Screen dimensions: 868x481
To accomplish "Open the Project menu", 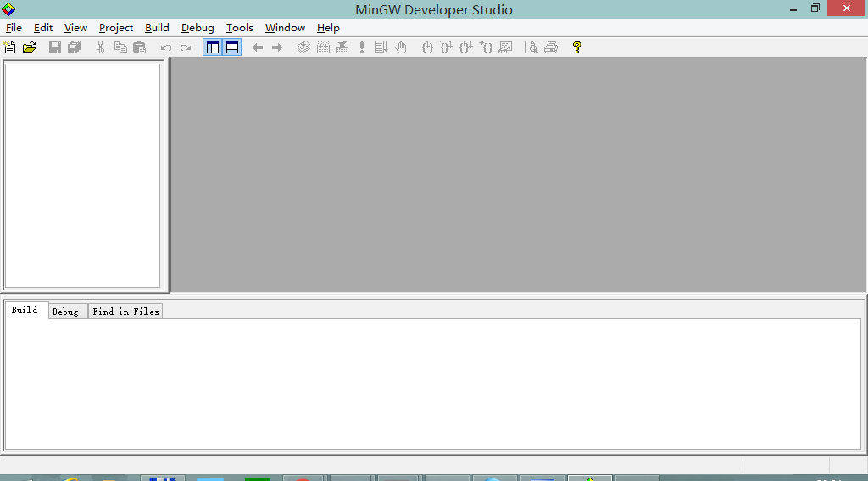I will click(x=116, y=28).
